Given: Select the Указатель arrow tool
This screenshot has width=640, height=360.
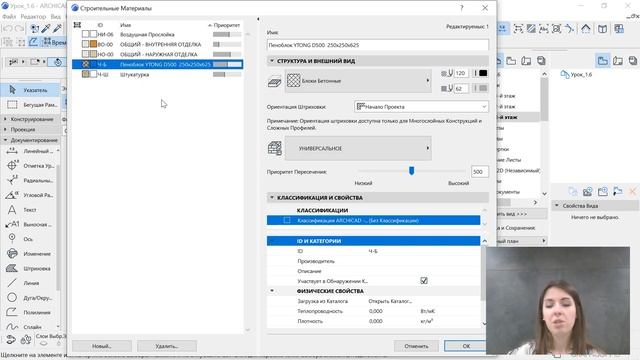Looking at the screenshot, I should pyautogui.click(x=31, y=90).
